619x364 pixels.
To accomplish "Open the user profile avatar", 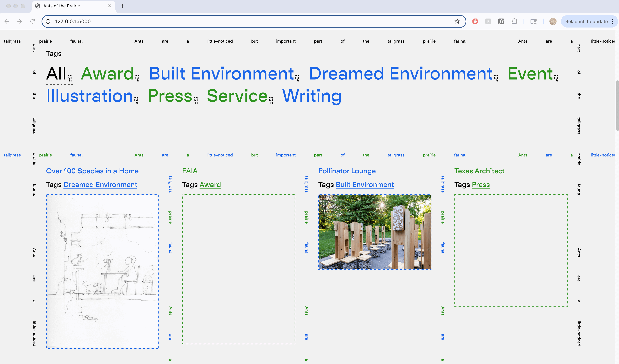I will tap(553, 21).
